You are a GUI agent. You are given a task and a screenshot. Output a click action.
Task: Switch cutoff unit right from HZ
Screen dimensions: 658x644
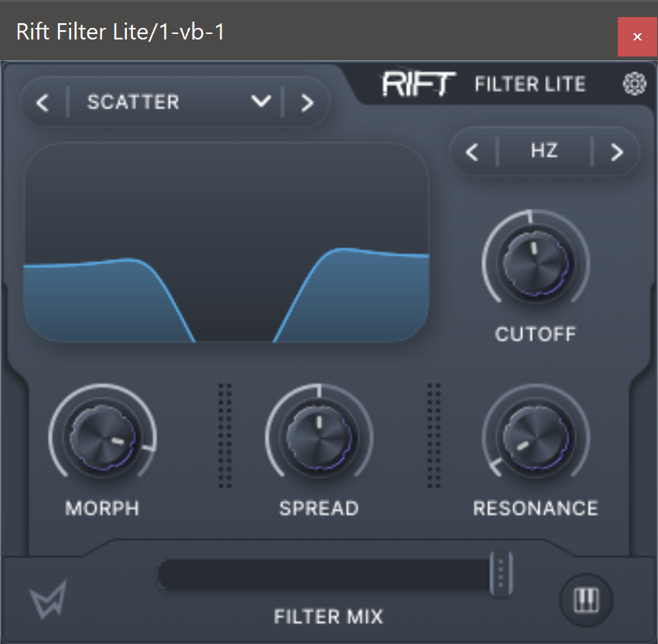click(616, 152)
